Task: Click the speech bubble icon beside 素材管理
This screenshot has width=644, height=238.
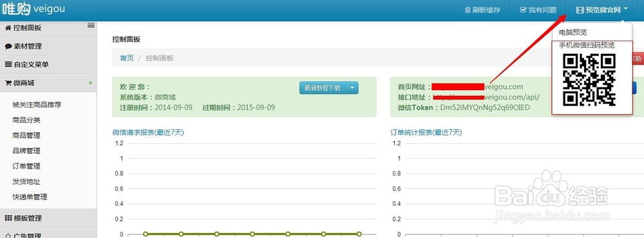Action: pos(8,47)
